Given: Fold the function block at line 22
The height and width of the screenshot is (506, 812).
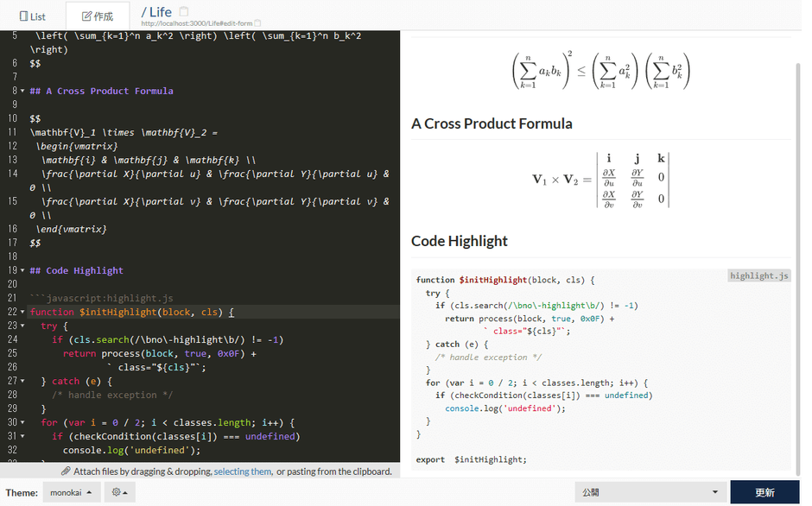Looking at the screenshot, I should [22, 313].
